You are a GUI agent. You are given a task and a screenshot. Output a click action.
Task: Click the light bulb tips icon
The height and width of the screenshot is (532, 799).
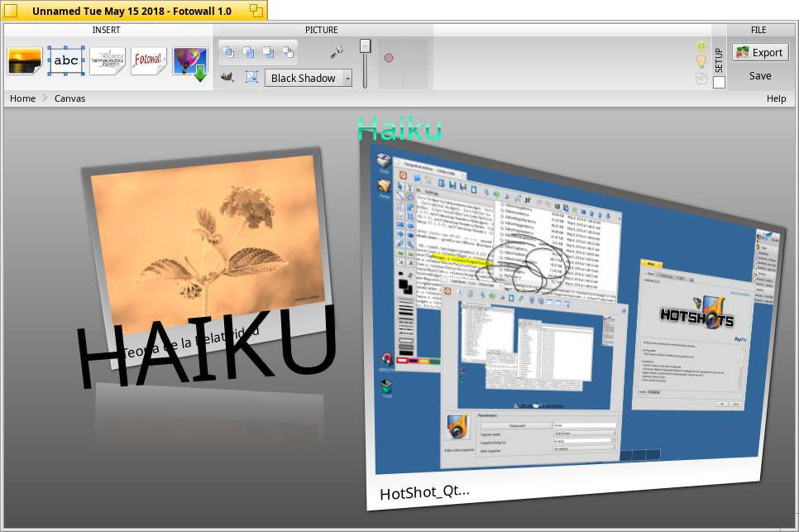[701, 62]
